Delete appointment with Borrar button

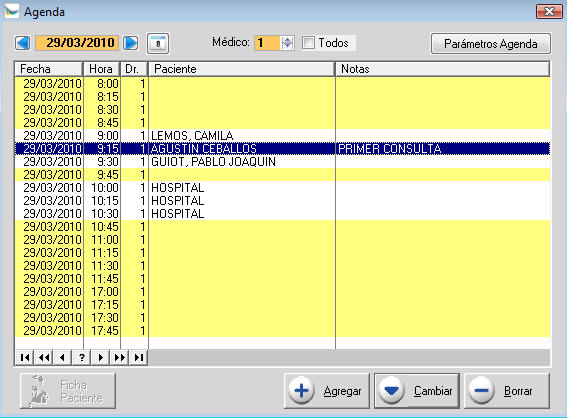[507, 391]
